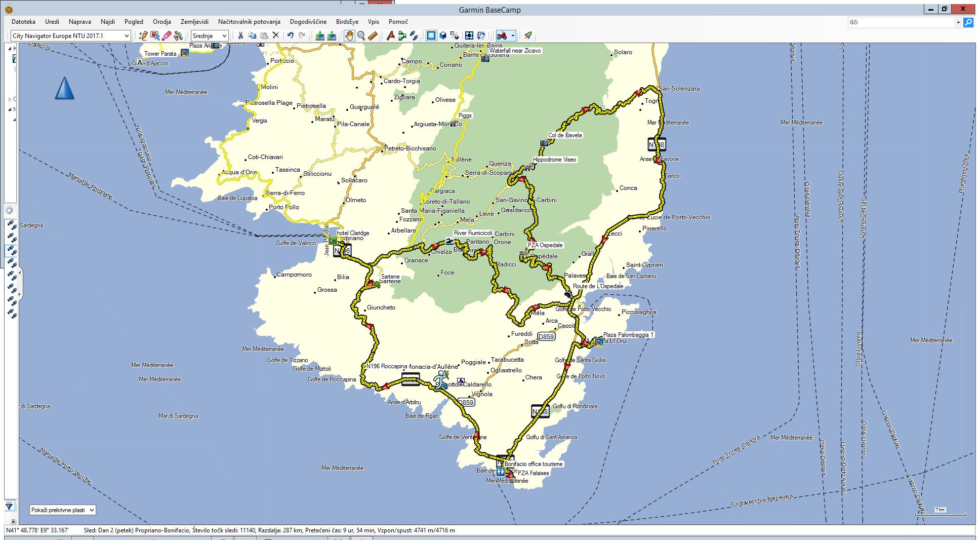The image size is (980, 540).
Task: Select the Bonifacio office tourisme waypoint icon
Action: pyautogui.click(x=500, y=471)
